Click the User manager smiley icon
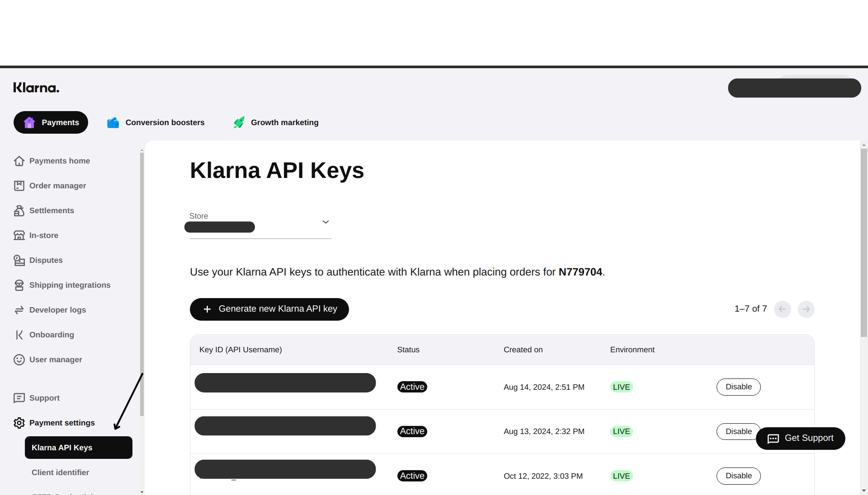868x495 pixels. tap(19, 360)
